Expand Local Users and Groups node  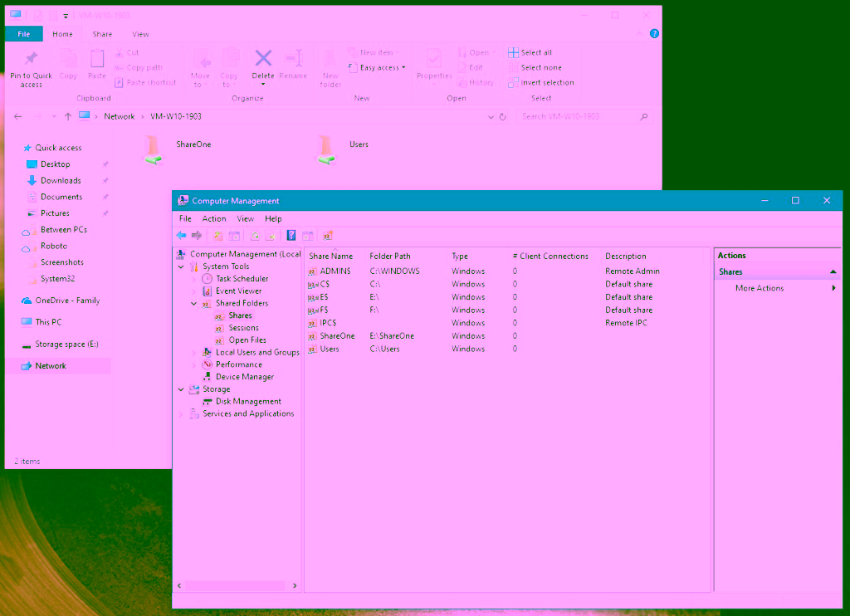click(x=194, y=353)
